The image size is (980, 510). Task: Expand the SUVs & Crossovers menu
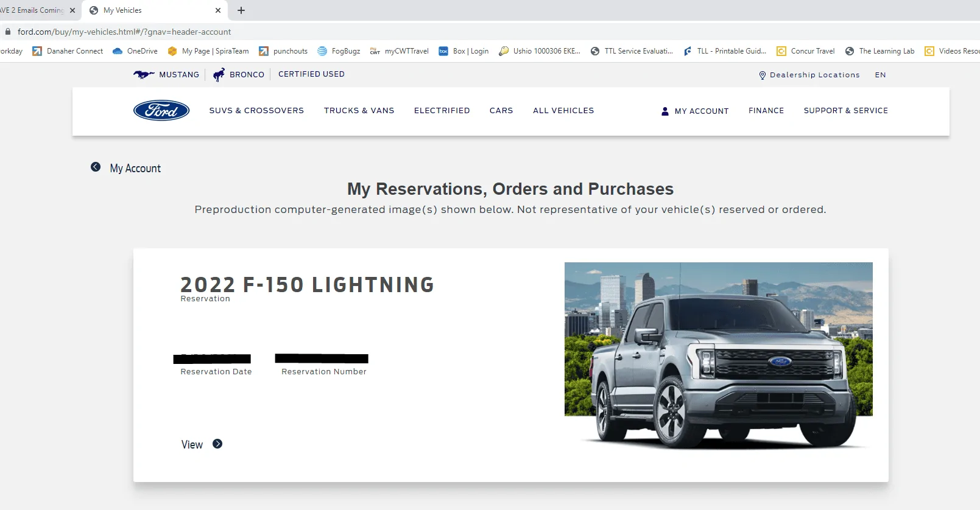pos(256,110)
